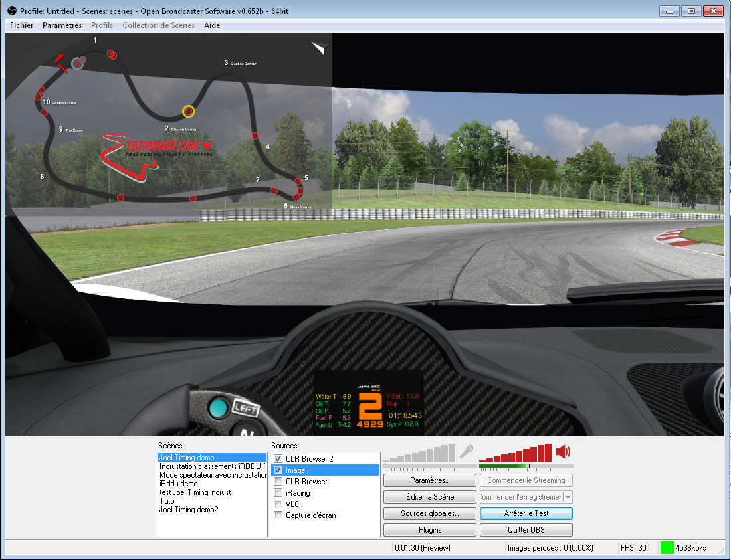Screen dimensions: 731x560
Task: Start recording with Commencer l'enregistrement button
Action: coord(522,497)
